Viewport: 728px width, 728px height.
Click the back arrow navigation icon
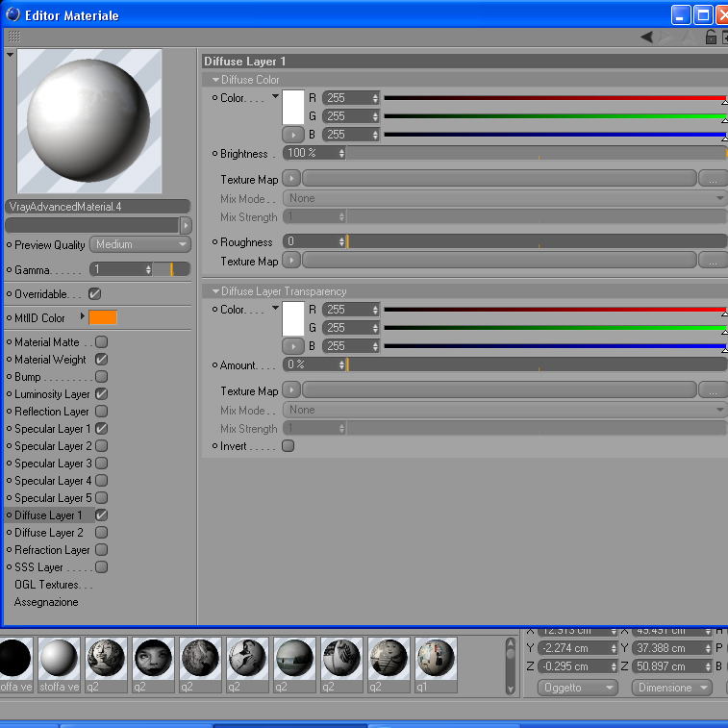[x=647, y=37]
